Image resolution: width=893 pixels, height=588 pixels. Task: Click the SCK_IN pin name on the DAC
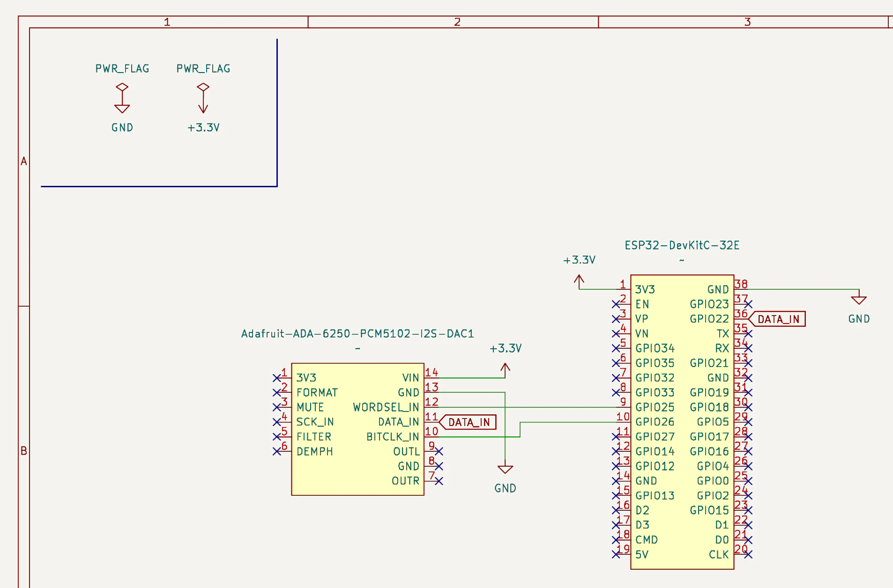pos(315,422)
